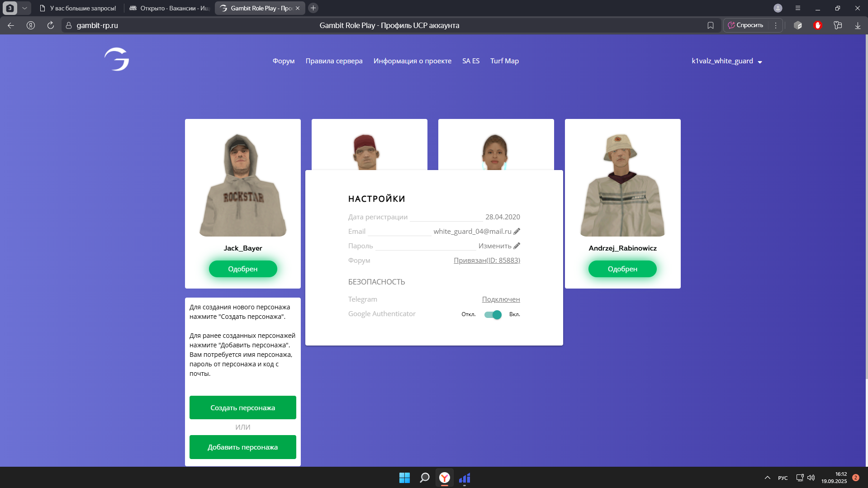Close the Gambit Role Play tab

pyautogui.click(x=298, y=8)
